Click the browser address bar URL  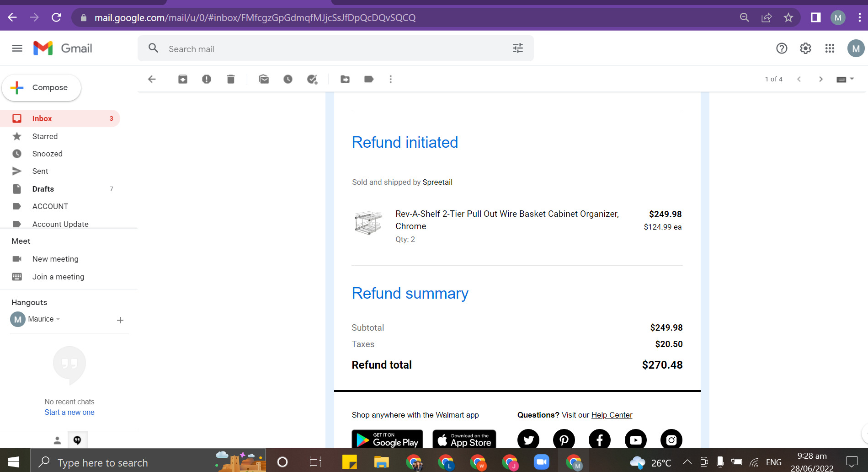(255, 18)
